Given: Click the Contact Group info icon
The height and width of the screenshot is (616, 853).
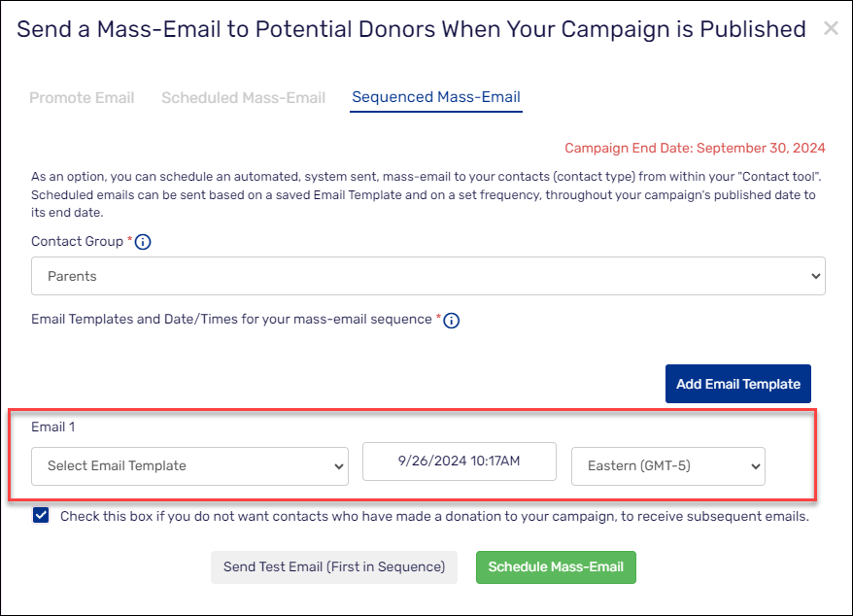Looking at the screenshot, I should coord(143,242).
